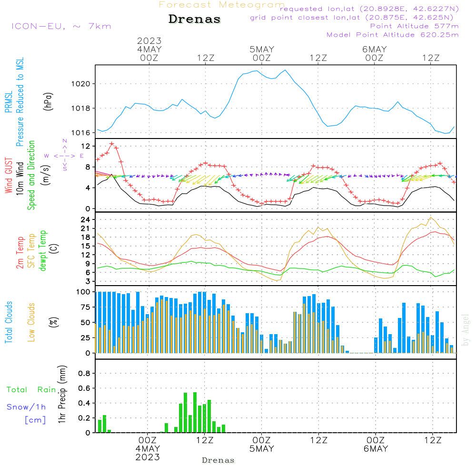Viewport: 476px width, 476px height.
Task: Click the 'Pressure Reduced to MSL' label
Action: click(x=20, y=102)
